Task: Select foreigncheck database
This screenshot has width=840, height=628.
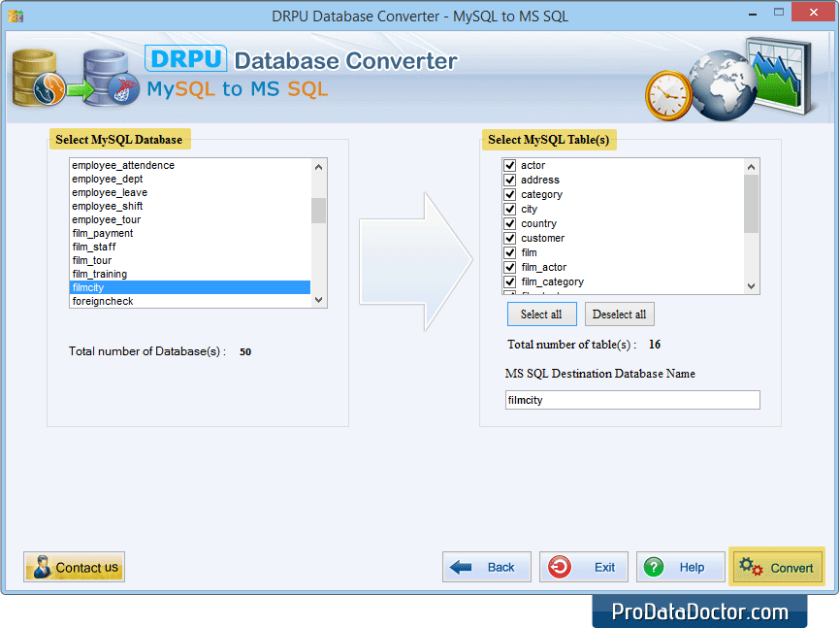Action: pos(190,302)
